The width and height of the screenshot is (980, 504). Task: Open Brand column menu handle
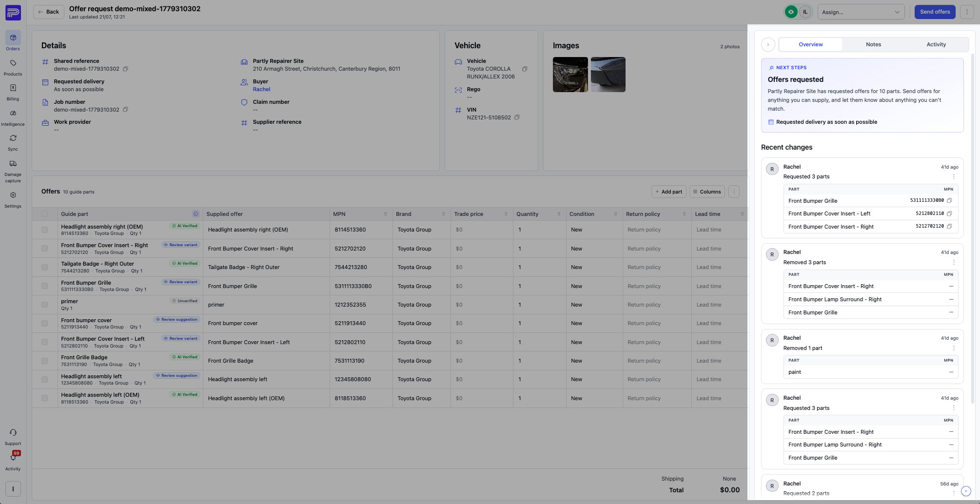click(443, 214)
